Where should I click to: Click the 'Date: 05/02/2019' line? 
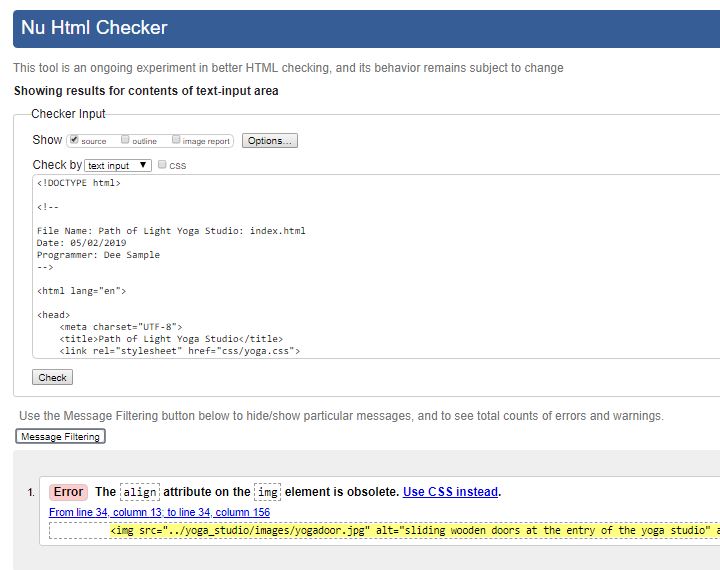81,243
